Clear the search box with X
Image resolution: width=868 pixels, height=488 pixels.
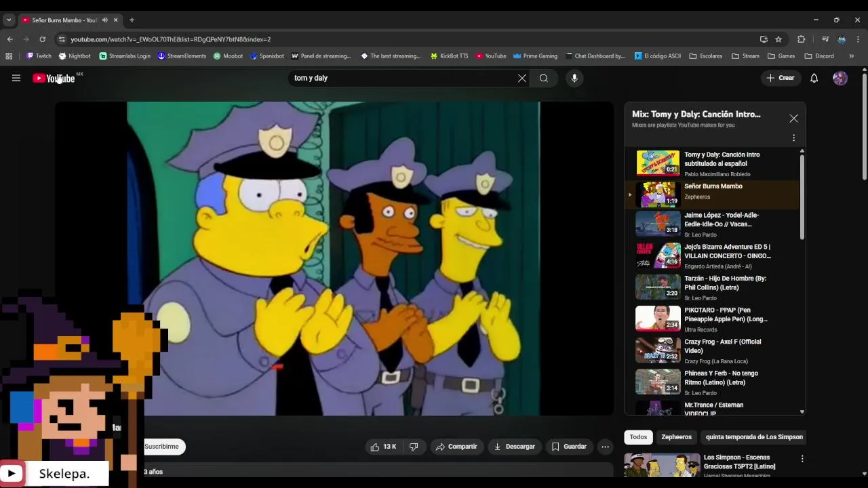[x=522, y=78]
